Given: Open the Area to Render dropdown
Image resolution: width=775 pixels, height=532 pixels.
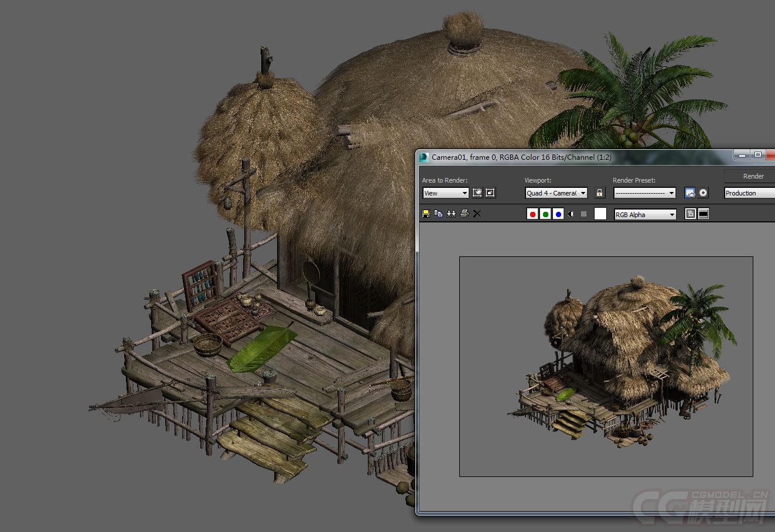Looking at the screenshot, I should tap(445, 193).
